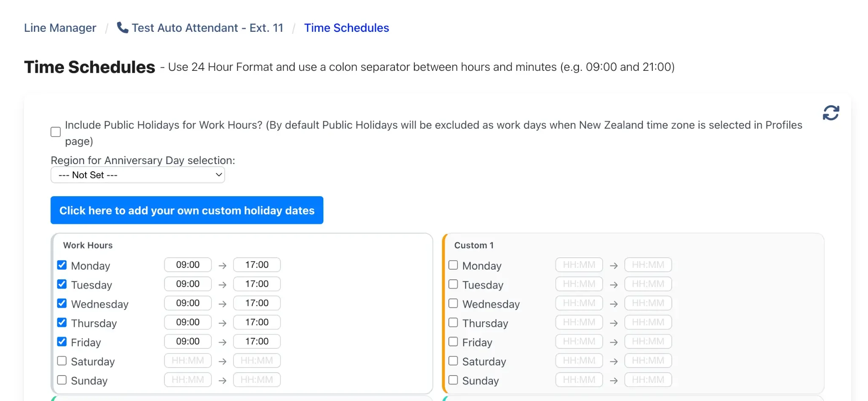This screenshot has height=401, width=868.
Task: Click the arrow next to Saturday's HH:MM fields
Action: (223, 360)
